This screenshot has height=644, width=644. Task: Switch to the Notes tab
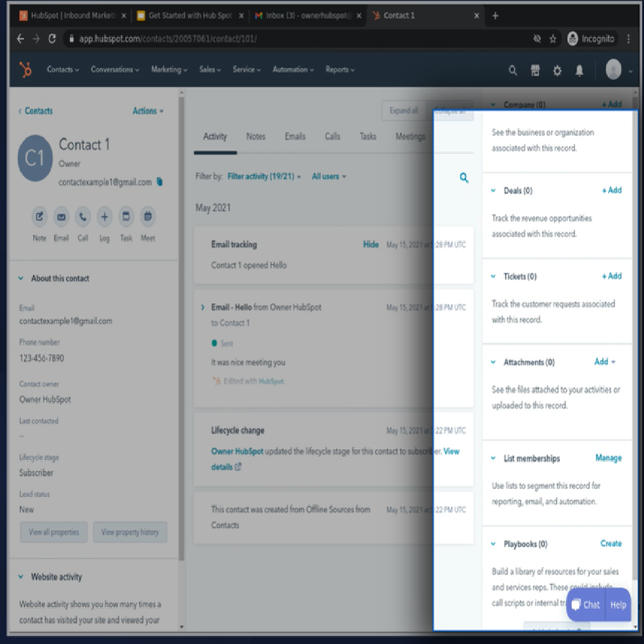click(x=256, y=136)
